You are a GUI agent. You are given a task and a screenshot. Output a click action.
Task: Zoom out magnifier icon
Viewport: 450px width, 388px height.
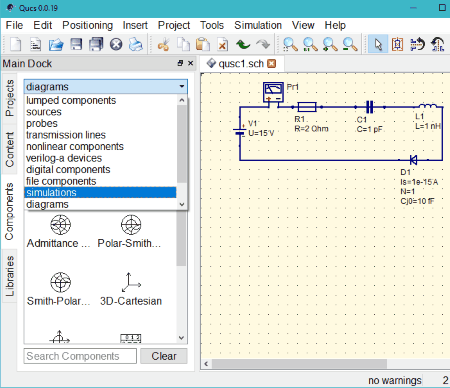[350, 44]
